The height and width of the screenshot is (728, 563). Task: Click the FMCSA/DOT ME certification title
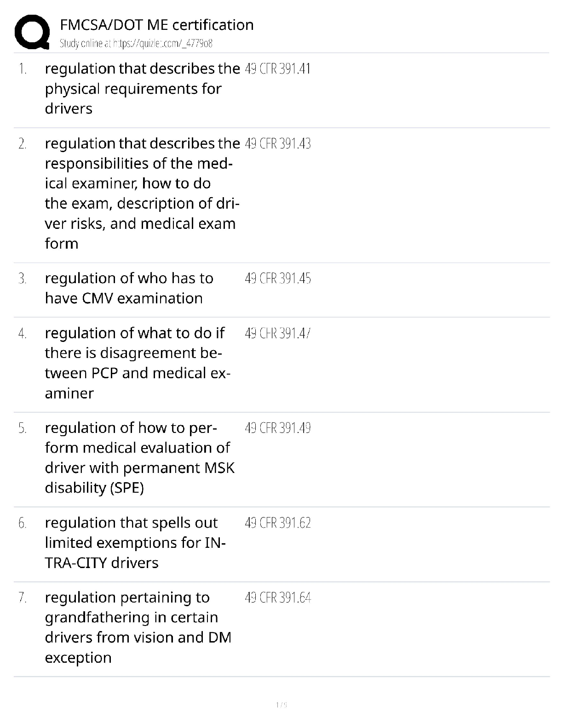coord(157,25)
